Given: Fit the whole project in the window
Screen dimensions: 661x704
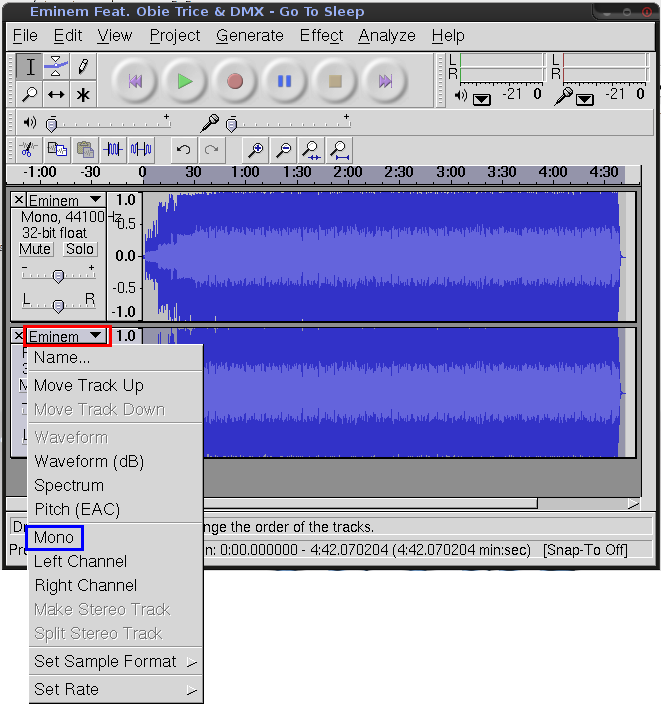Looking at the screenshot, I should (x=339, y=150).
